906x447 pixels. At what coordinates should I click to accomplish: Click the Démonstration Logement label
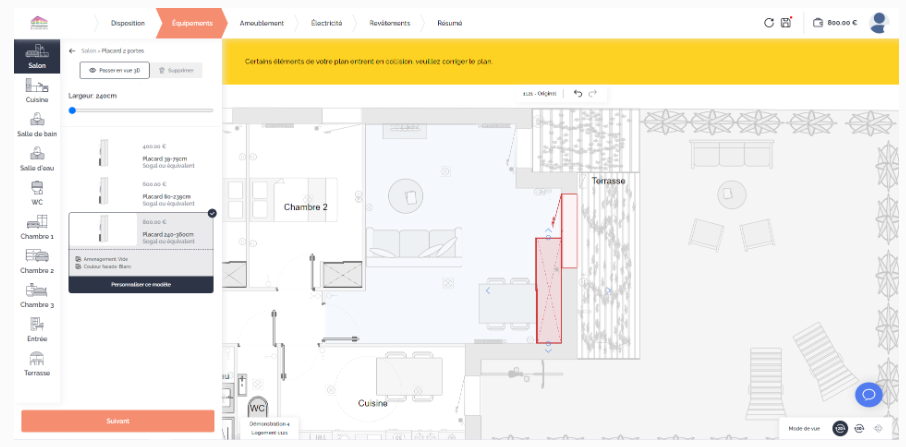click(269, 428)
